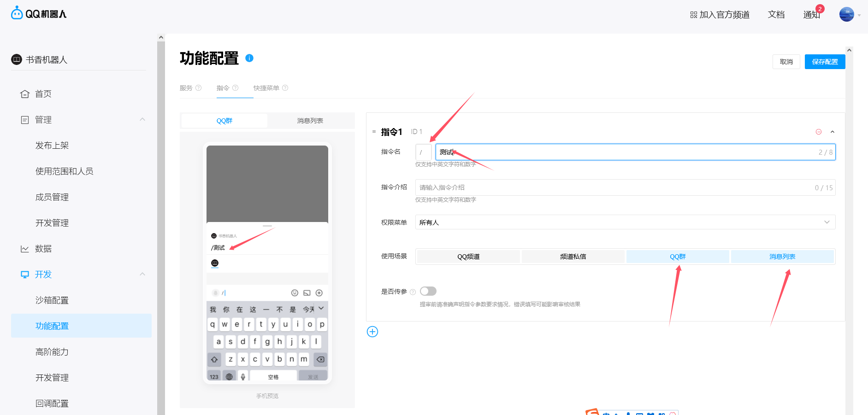This screenshot has height=415, width=868.
Task: Click the 管理 icon in sidebar
Action: pyautogui.click(x=25, y=120)
